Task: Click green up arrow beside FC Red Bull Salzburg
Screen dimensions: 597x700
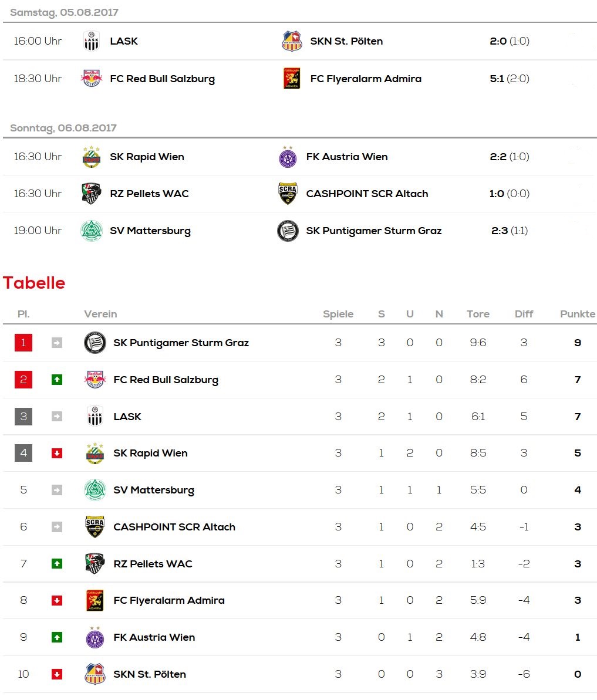Action: pyautogui.click(x=57, y=380)
